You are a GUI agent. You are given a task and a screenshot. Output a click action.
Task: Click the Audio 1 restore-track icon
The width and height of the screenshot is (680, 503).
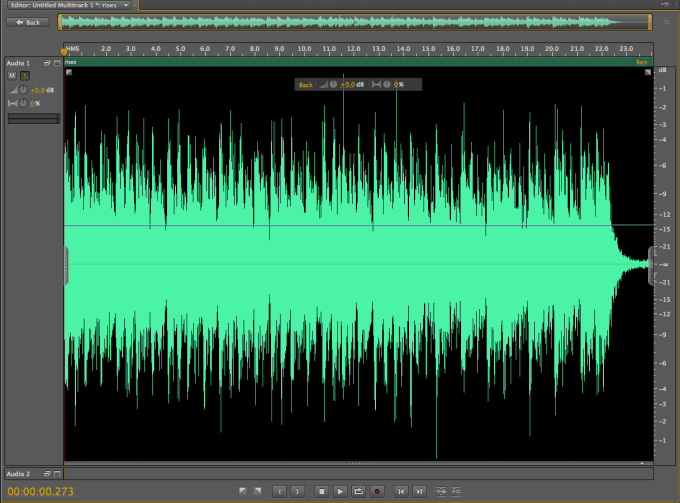(47, 63)
